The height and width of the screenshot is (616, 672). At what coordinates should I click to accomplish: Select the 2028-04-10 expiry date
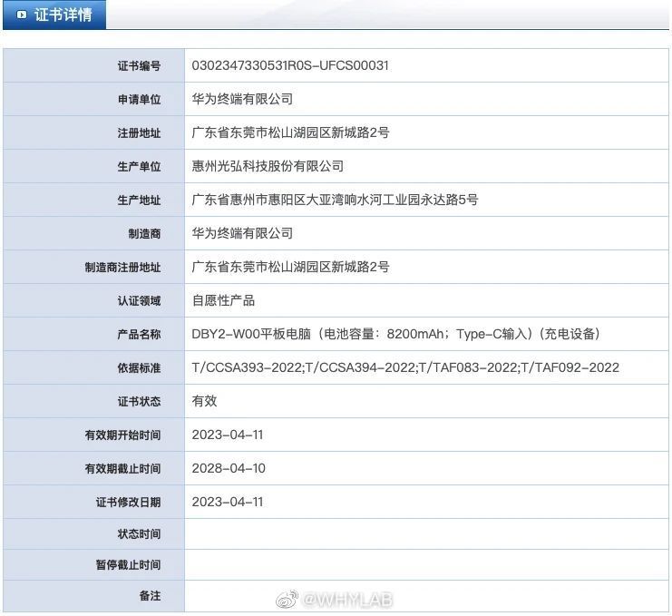tap(229, 468)
